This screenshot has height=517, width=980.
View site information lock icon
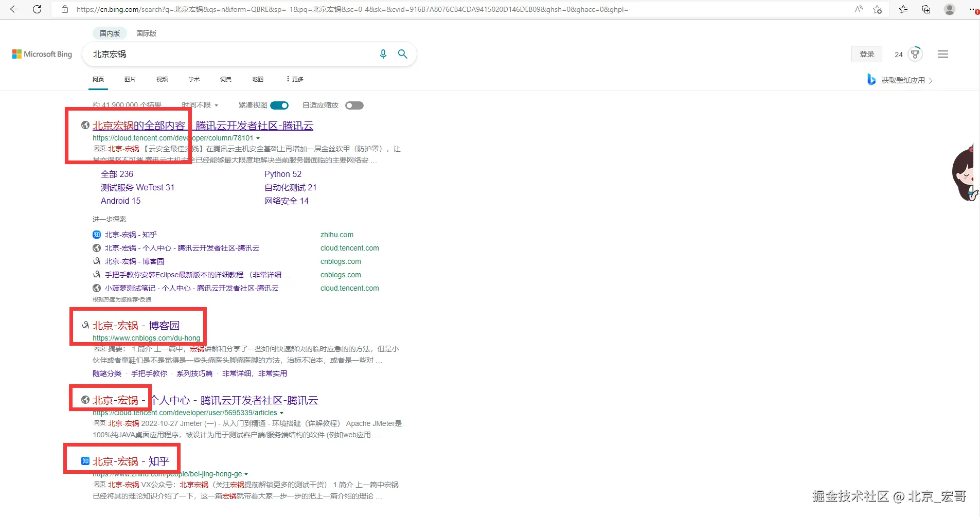[x=65, y=9]
